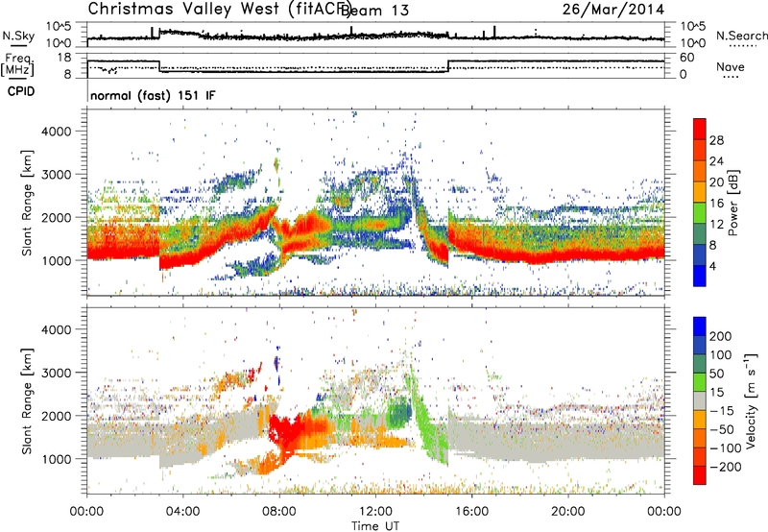This screenshot has height=532, width=768.
Task: Click the final 00:00 label ending the time axis
Action: (x=663, y=512)
